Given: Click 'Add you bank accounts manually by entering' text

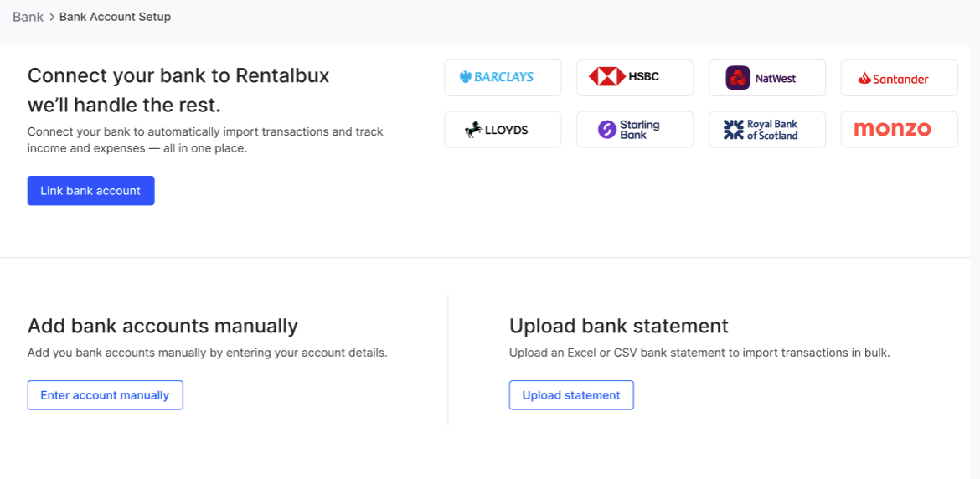Looking at the screenshot, I should click(x=208, y=353).
